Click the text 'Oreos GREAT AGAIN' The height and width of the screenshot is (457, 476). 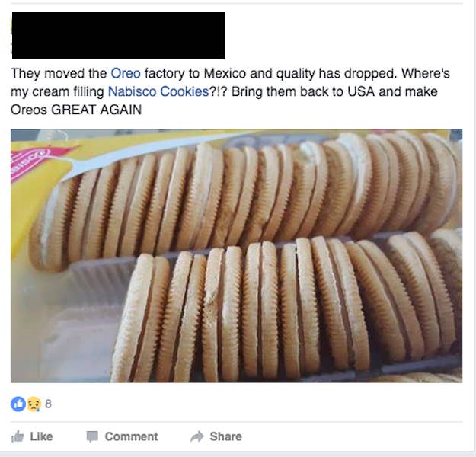pyautogui.click(x=76, y=110)
